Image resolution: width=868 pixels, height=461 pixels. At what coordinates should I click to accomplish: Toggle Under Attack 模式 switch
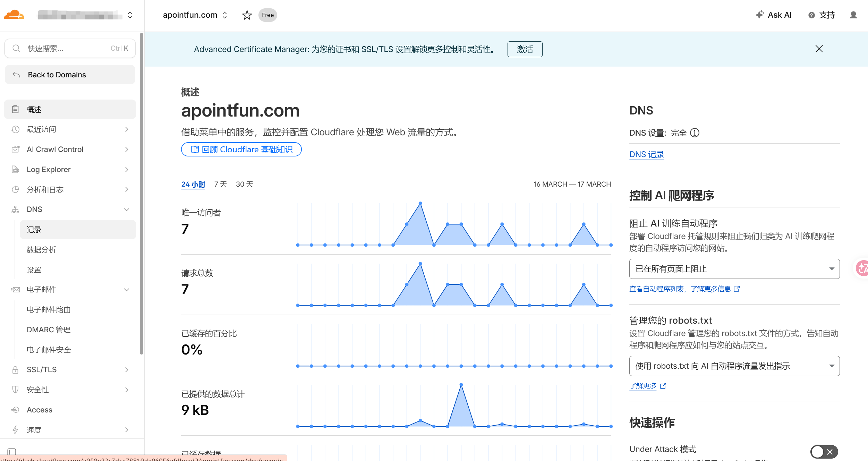tap(824, 452)
